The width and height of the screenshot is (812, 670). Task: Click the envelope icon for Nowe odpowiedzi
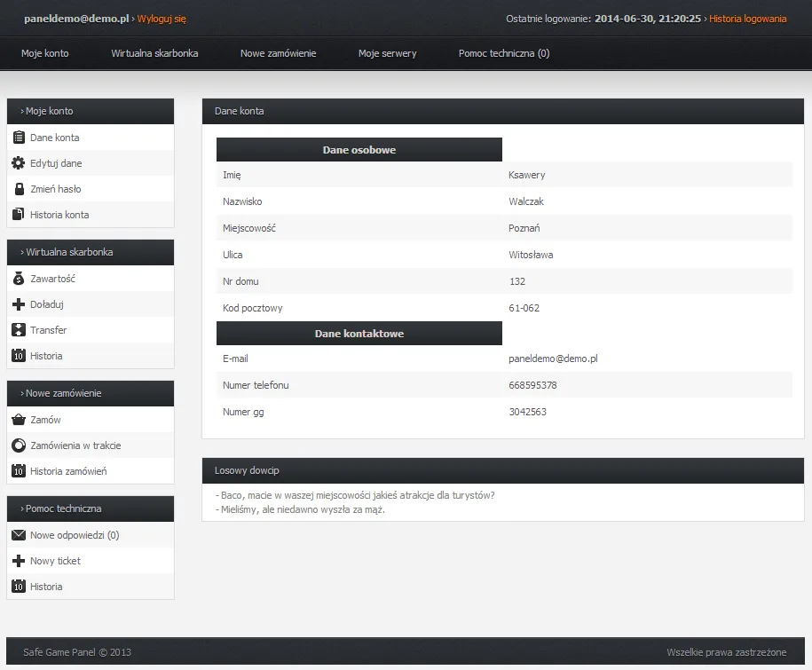coord(19,535)
